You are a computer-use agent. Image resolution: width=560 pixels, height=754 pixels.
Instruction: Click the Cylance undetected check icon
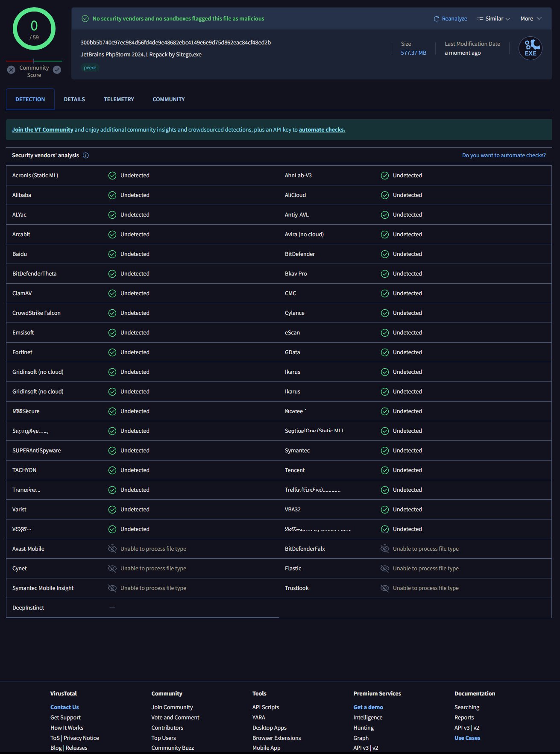pos(385,313)
